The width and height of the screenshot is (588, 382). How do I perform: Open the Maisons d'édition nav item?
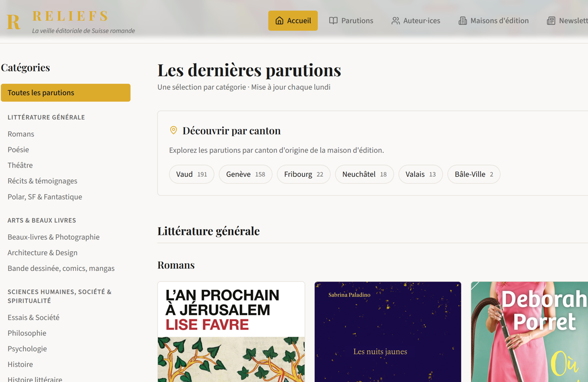(493, 20)
